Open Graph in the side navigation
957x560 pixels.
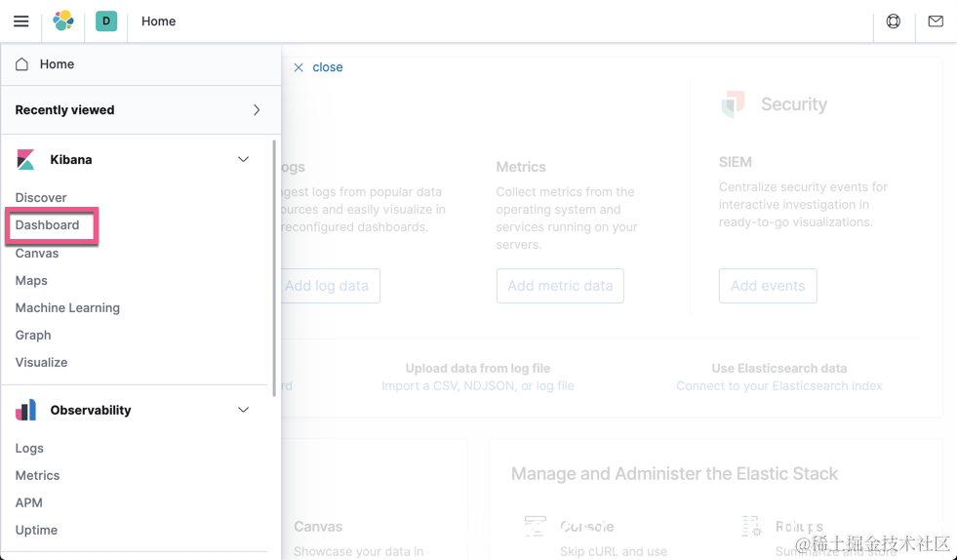coord(33,336)
